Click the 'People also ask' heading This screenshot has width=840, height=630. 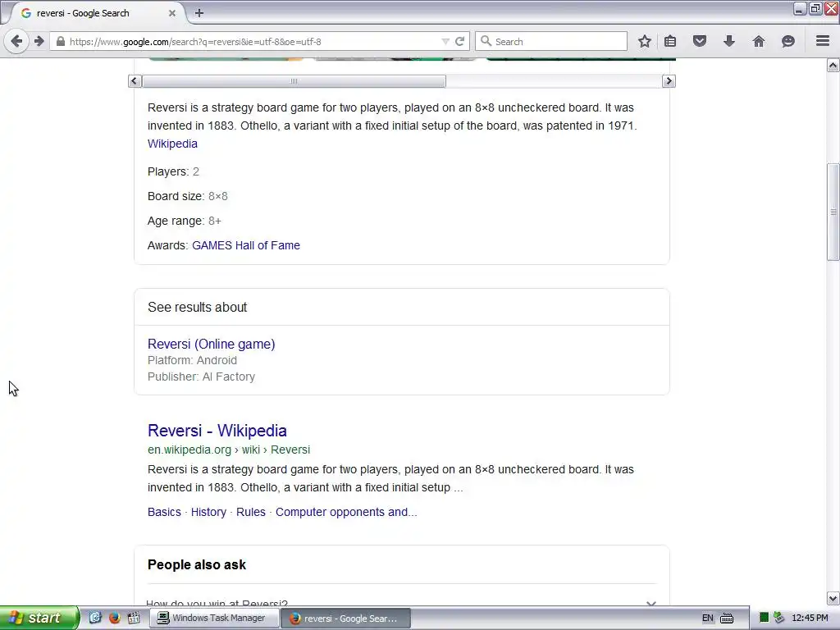(197, 564)
